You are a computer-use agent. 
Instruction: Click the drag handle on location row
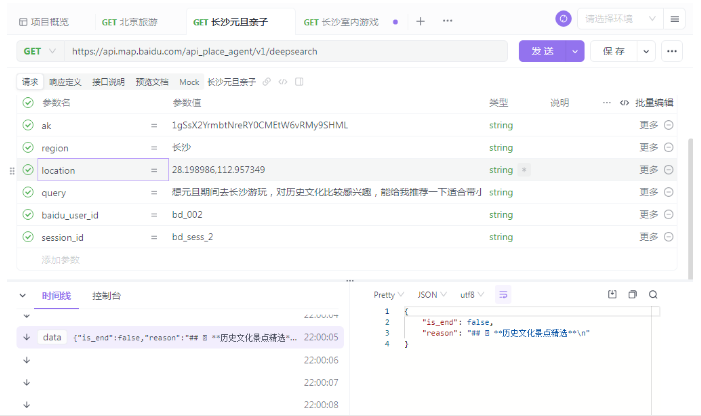click(12, 171)
